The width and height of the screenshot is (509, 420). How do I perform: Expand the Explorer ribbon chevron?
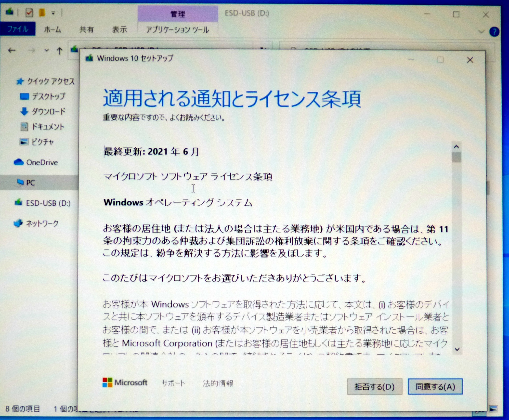(x=481, y=32)
